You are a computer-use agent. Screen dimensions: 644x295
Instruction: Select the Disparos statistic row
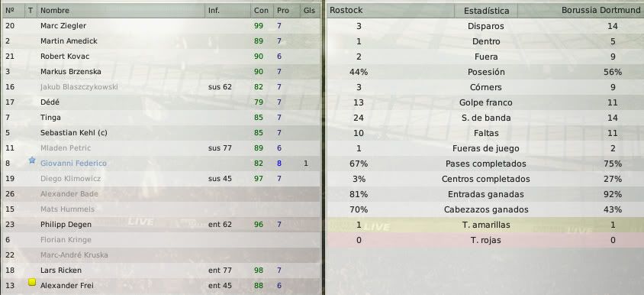click(x=485, y=26)
